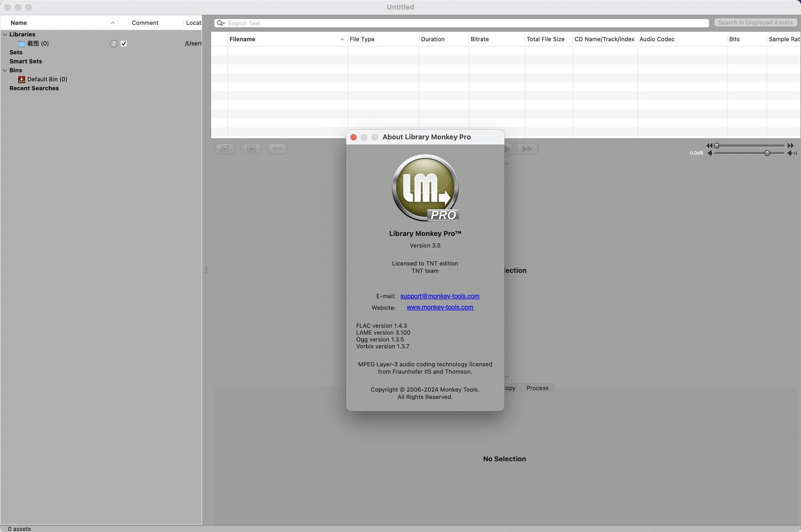Open the support@monkey-tools.com email link
This screenshot has width=801, height=532.
pyautogui.click(x=439, y=296)
